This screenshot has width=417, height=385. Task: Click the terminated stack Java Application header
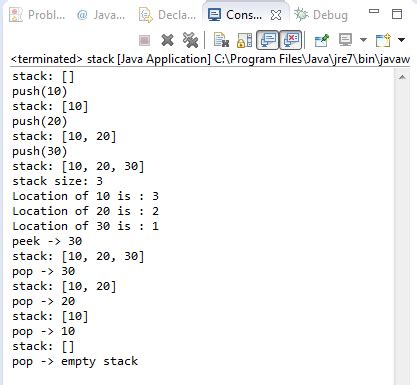pyautogui.click(x=210, y=59)
